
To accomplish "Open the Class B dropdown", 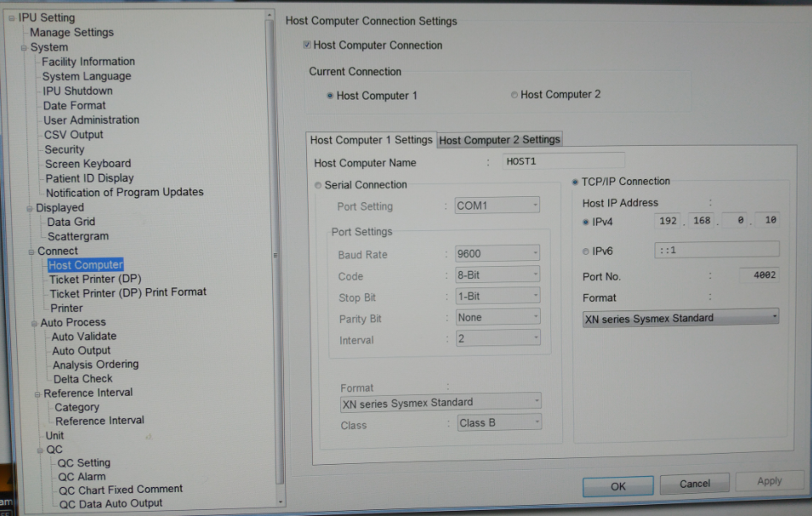I will (x=499, y=422).
